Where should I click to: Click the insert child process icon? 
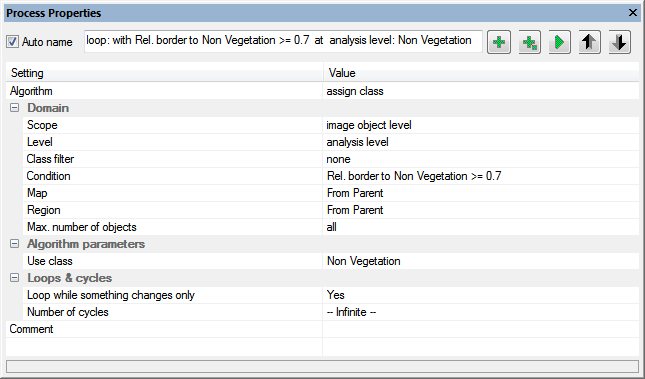point(529,42)
